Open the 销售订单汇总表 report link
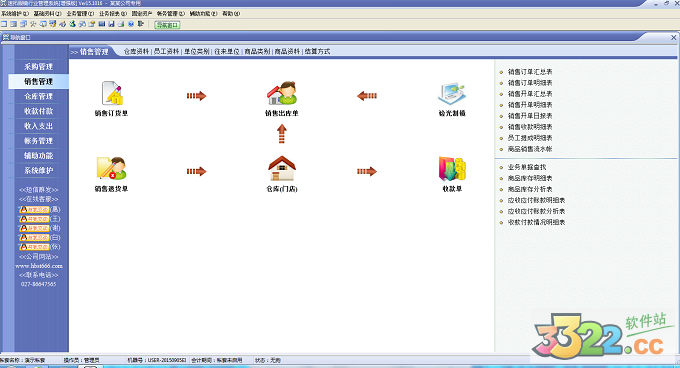Screen dimensions: 680x368 [x=530, y=72]
